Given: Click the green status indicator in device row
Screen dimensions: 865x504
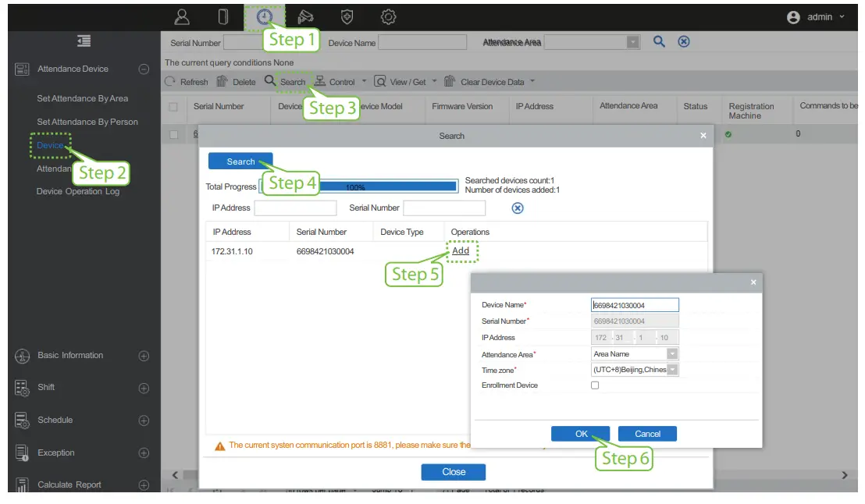Looking at the screenshot, I should point(728,134).
